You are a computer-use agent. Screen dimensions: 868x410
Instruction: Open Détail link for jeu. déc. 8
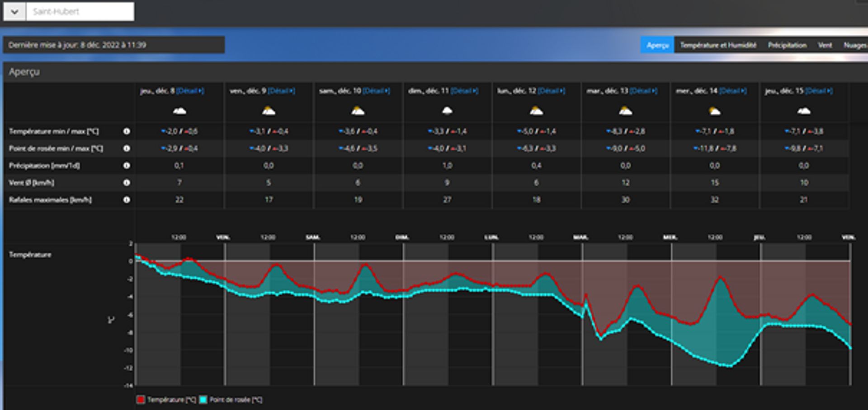coord(190,91)
